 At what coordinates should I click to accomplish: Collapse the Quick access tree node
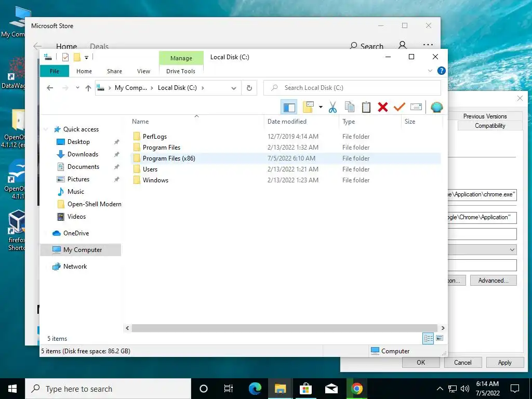pyautogui.click(x=46, y=129)
